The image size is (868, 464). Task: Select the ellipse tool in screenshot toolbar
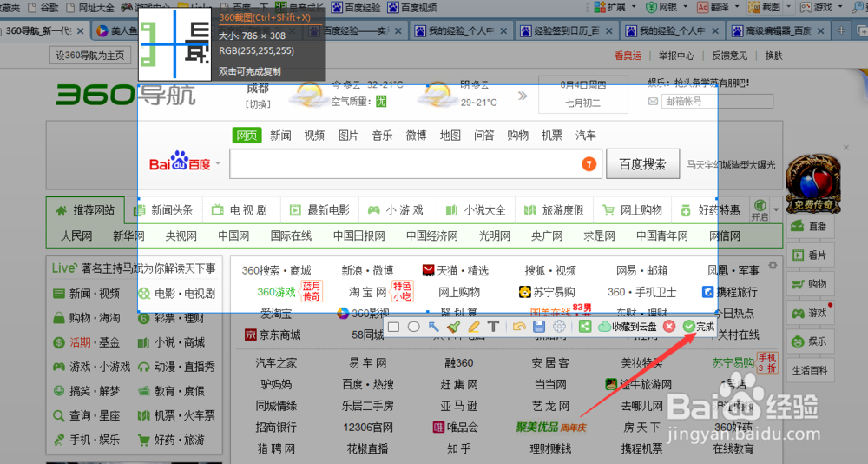(413, 327)
